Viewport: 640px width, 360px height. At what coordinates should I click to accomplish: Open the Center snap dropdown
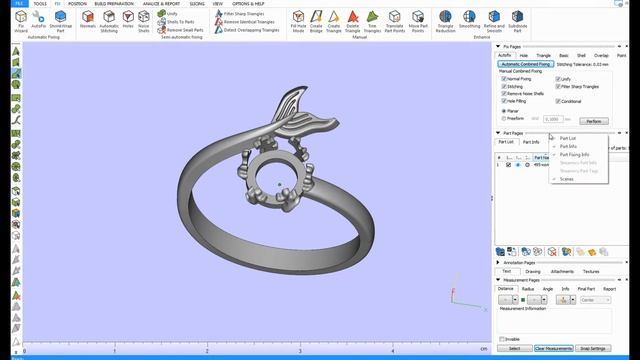coord(595,300)
